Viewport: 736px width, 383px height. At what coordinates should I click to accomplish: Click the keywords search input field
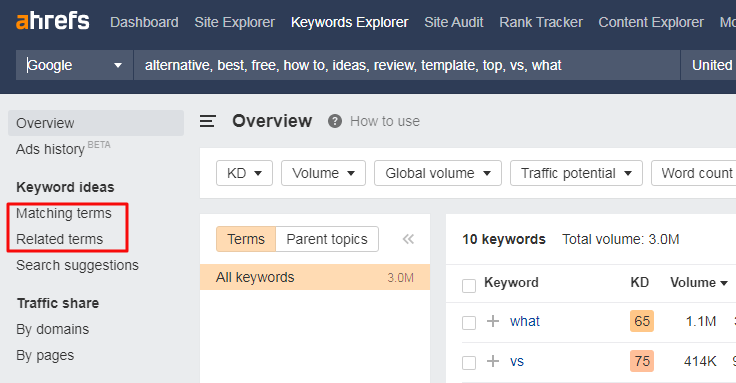406,65
